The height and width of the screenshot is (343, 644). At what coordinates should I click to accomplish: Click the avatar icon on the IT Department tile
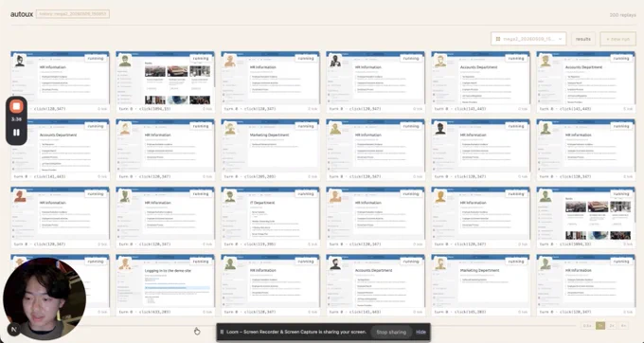[x=230, y=196]
